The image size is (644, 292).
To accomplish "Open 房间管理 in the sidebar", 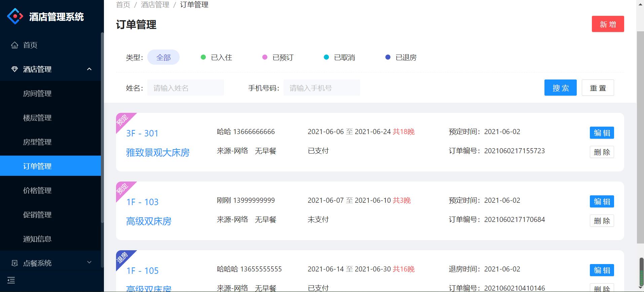I will [37, 94].
